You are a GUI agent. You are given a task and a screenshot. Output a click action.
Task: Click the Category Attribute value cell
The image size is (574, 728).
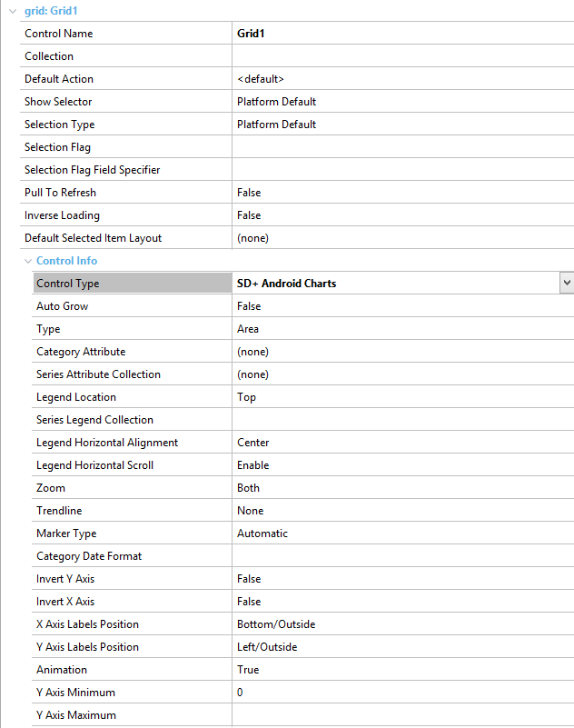tap(402, 352)
